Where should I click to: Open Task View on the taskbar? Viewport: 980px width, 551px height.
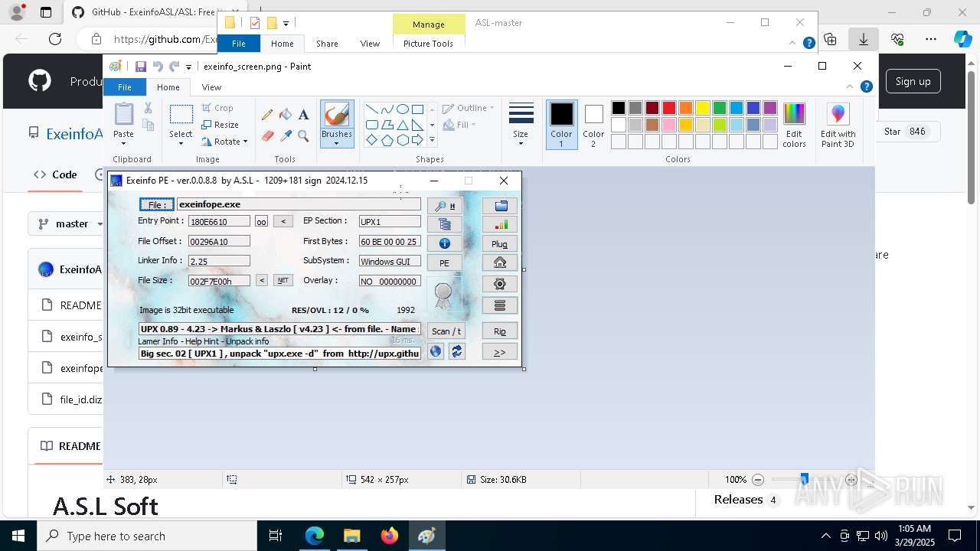point(276,536)
